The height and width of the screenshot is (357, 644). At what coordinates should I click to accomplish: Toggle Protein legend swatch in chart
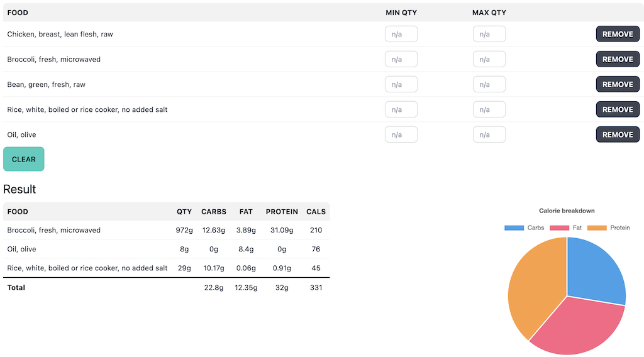pyautogui.click(x=597, y=228)
